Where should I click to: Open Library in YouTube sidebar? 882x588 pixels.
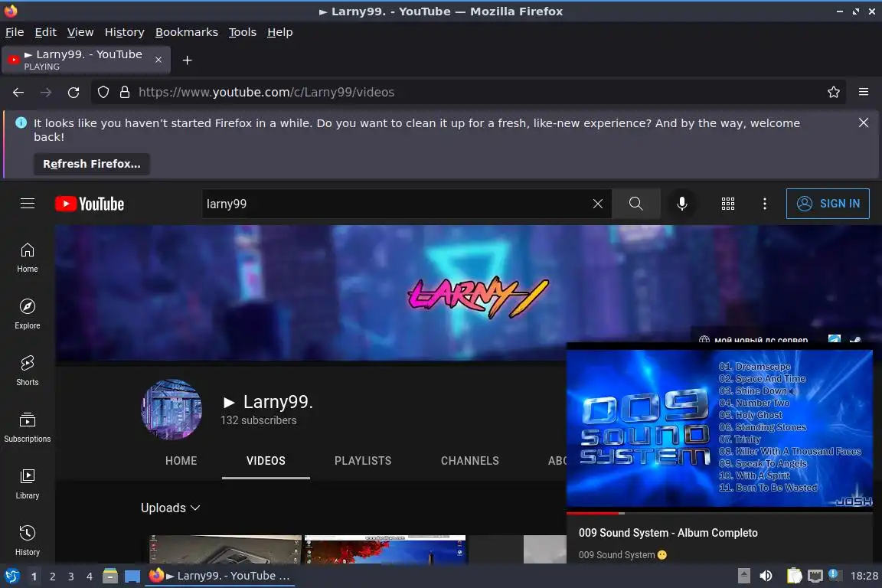28,484
